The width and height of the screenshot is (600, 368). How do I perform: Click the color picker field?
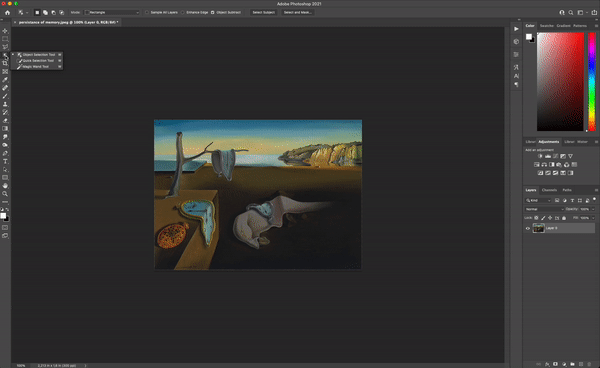tap(560, 81)
